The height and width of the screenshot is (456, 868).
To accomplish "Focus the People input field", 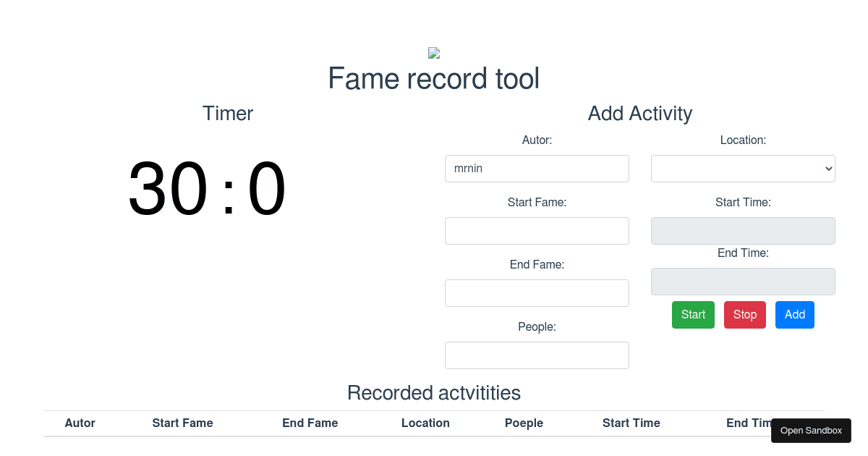I will click(x=537, y=355).
